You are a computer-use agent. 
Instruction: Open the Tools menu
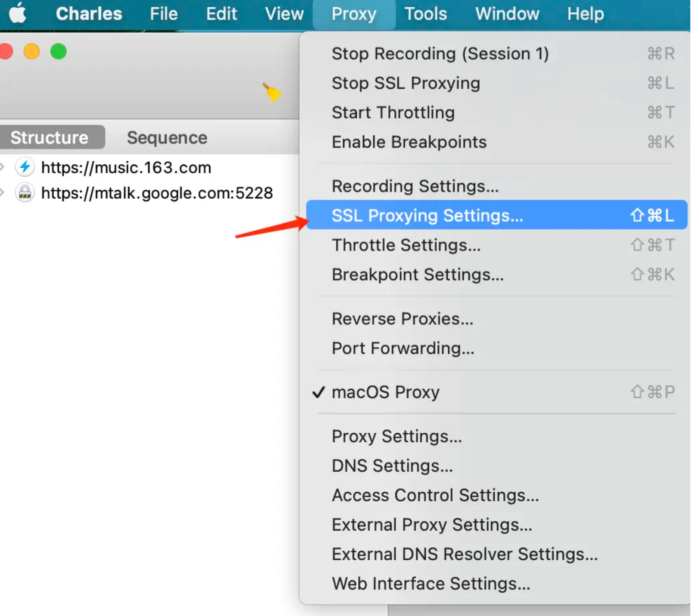425,14
